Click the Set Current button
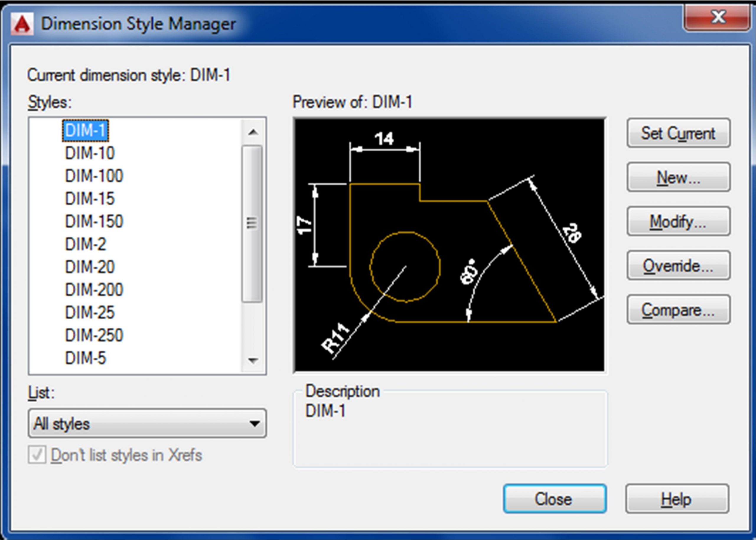This screenshot has height=540, width=756. 678,133
